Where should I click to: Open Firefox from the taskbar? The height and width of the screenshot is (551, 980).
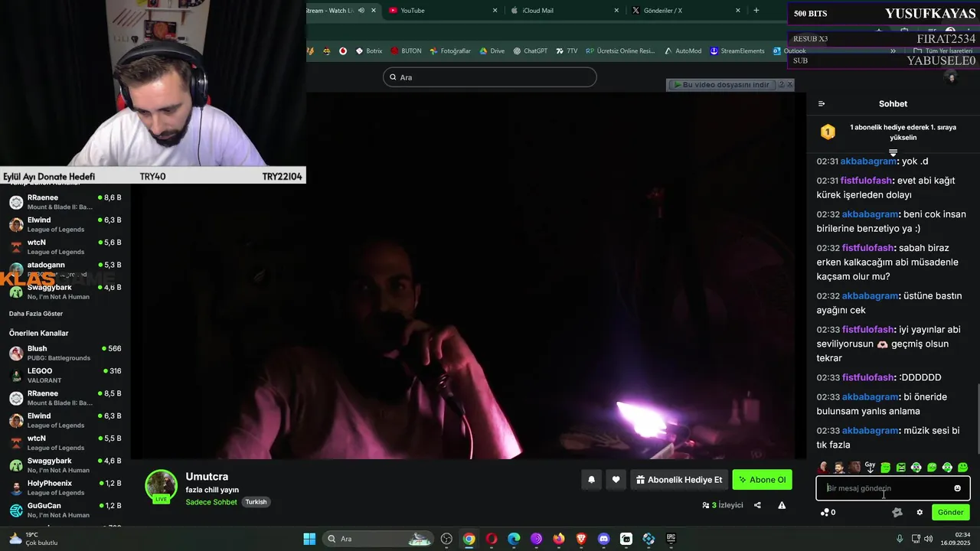(x=559, y=539)
